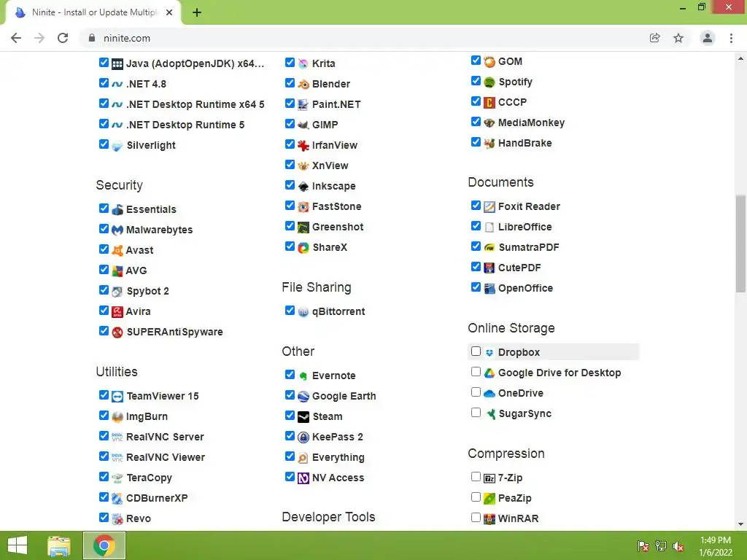747x560 pixels.
Task: Click the Chrome taskbar icon
Action: (104, 545)
